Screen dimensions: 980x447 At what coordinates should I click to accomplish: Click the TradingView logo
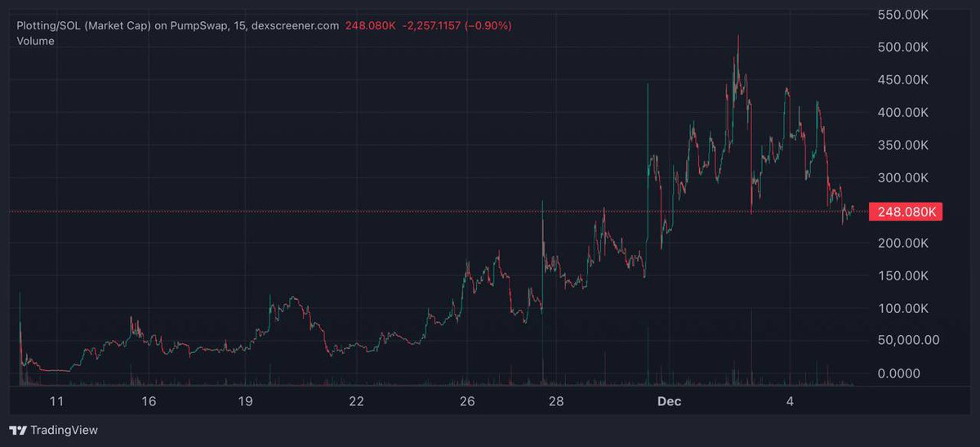pos(53,430)
